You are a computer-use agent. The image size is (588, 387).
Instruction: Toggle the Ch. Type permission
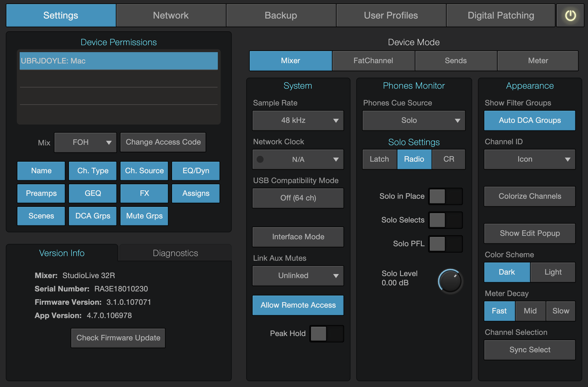93,171
